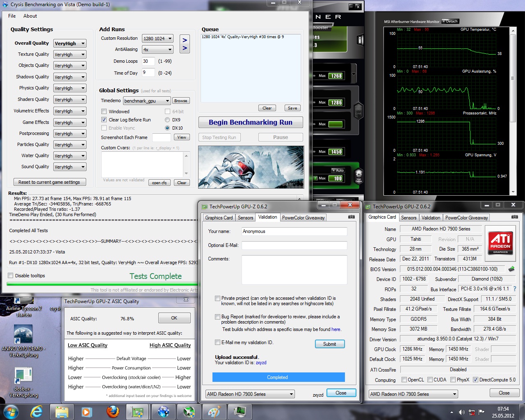
Task: Check the Disable tooltips checkbox
Action: pyautogui.click(x=11, y=276)
